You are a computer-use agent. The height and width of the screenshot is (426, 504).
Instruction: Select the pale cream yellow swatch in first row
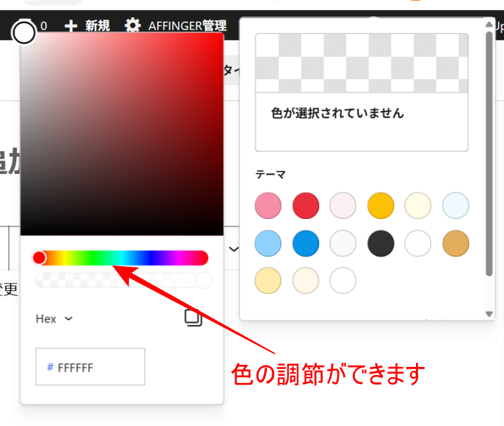[418, 206]
